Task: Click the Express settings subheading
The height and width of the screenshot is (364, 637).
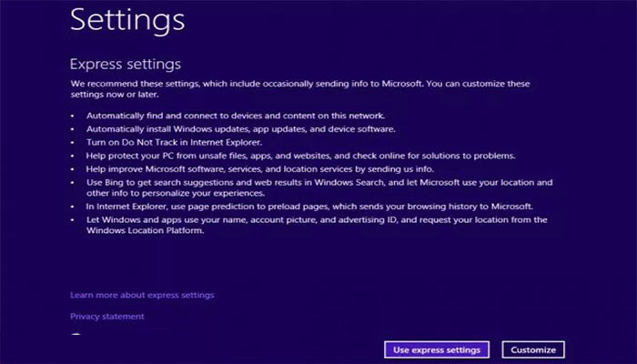Action: tap(126, 65)
